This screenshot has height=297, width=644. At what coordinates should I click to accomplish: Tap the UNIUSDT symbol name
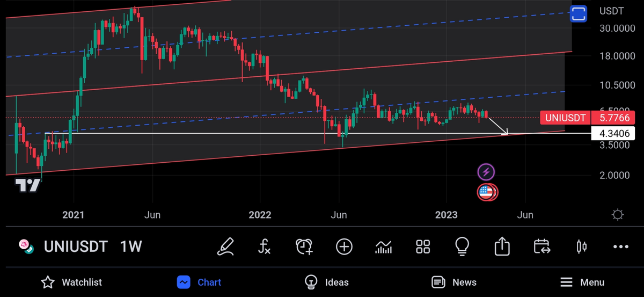tap(76, 247)
